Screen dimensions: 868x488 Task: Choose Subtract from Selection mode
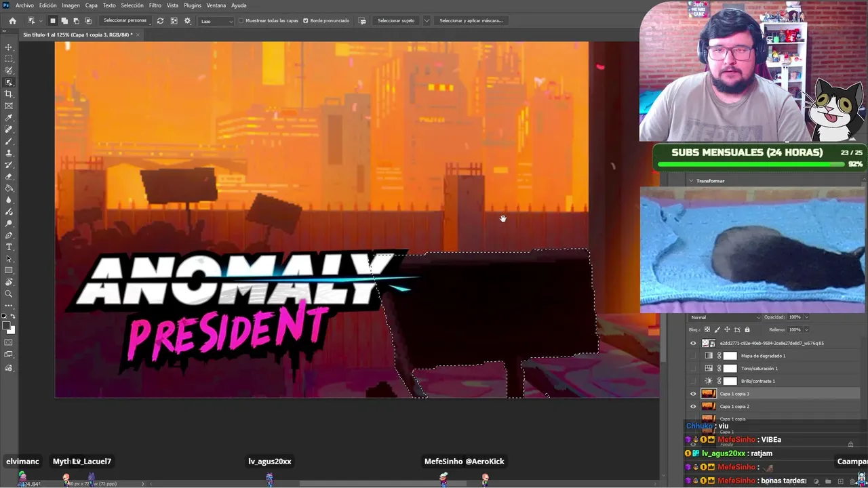(76, 21)
